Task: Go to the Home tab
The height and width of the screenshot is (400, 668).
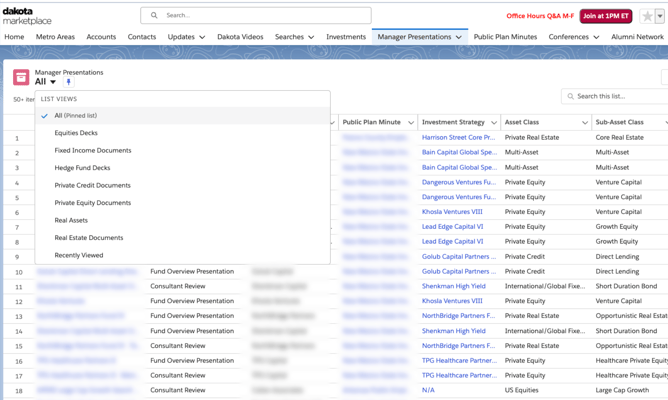Action: click(x=14, y=37)
